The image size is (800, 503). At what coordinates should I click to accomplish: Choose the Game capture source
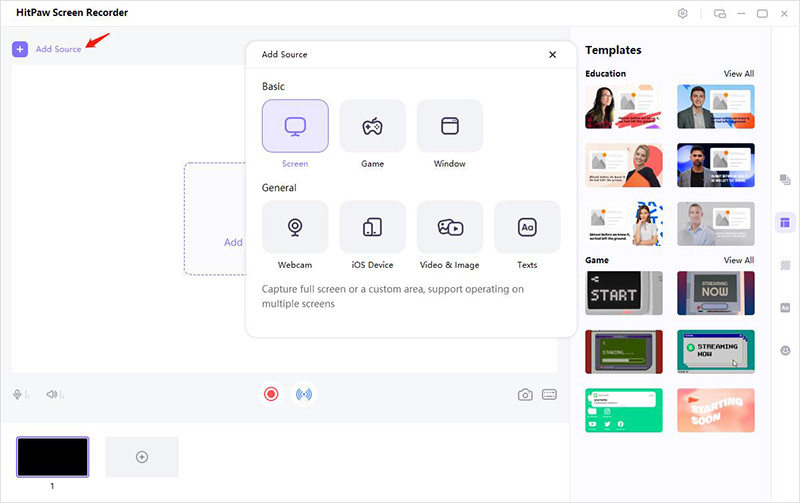[372, 126]
